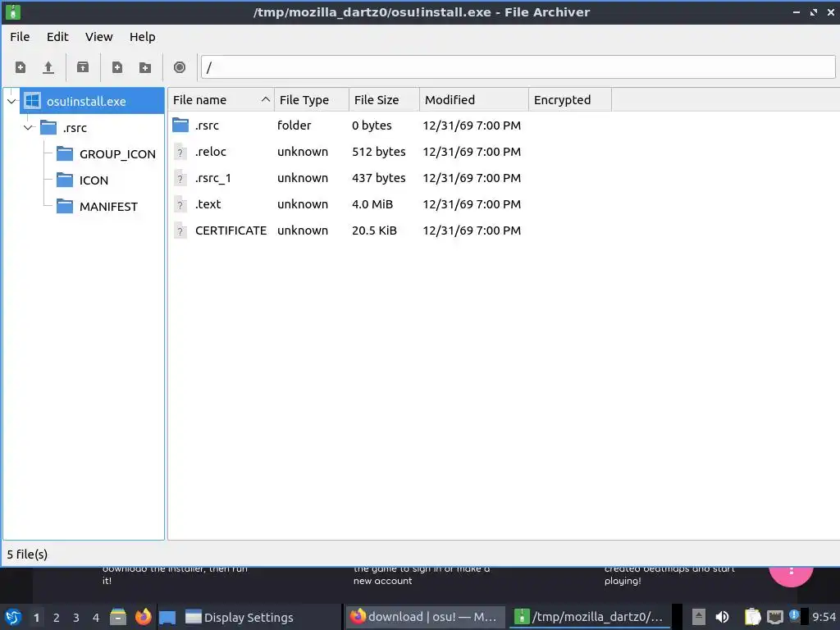Open the Edit menu
This screenshot has height=630, width=840.
pos(57,37)
